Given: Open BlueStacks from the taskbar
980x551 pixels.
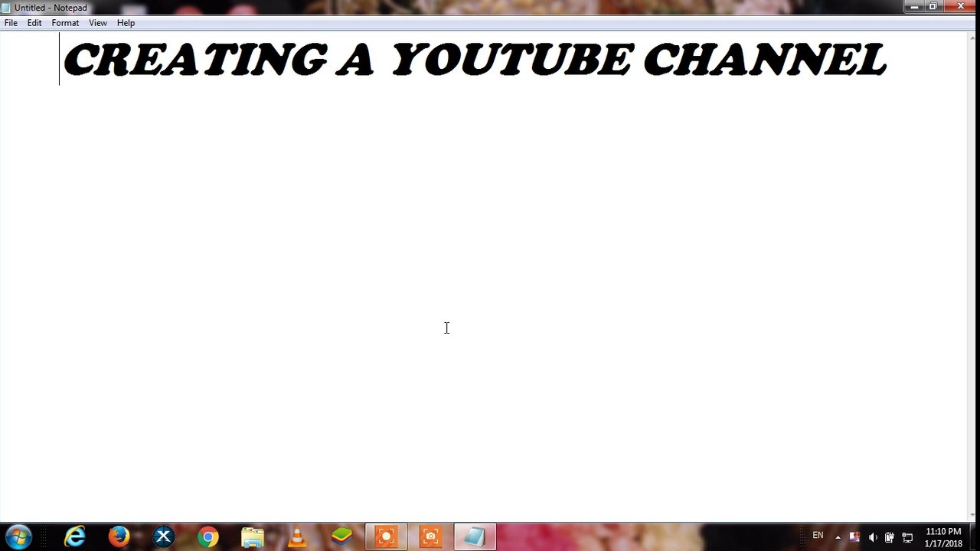Looking at the screenshot, I should (x=341, y=536).
